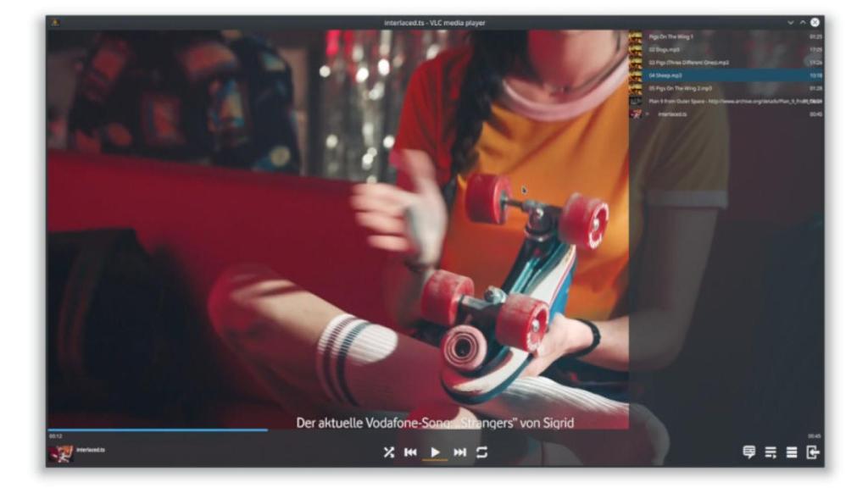Open the subtitles speech-bubble icon

tap(749, 452)
